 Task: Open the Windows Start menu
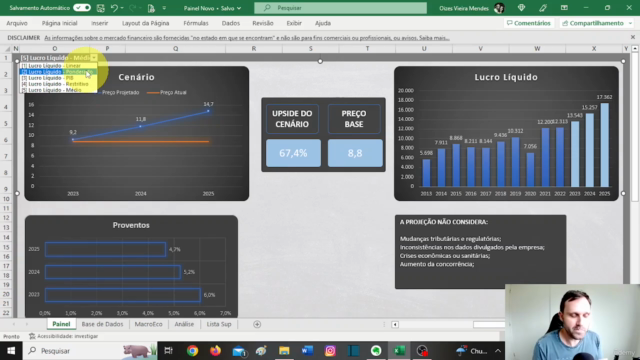click(x=11, y=351)
